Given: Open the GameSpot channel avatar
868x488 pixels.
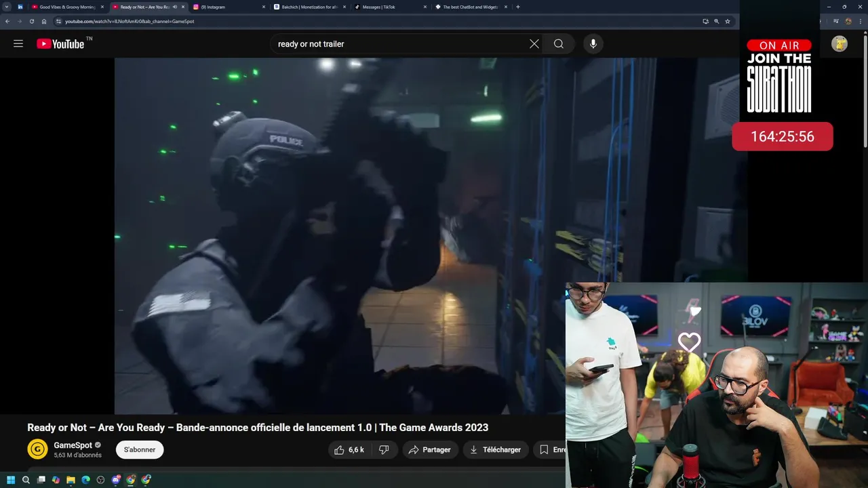Looking at the screenshot, I should tap(37, 449).
